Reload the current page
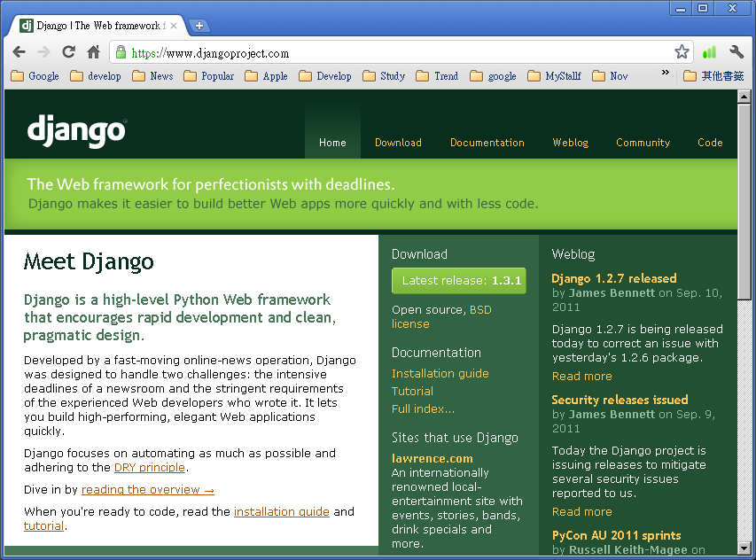Screen dimensions: 756x560 (68, 51)
